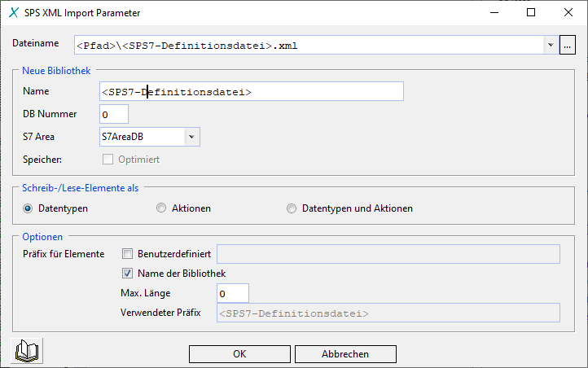The width and height of the screenshot is (588, 368).
Task: Minimize the dialog window
Action: [493, 13]
